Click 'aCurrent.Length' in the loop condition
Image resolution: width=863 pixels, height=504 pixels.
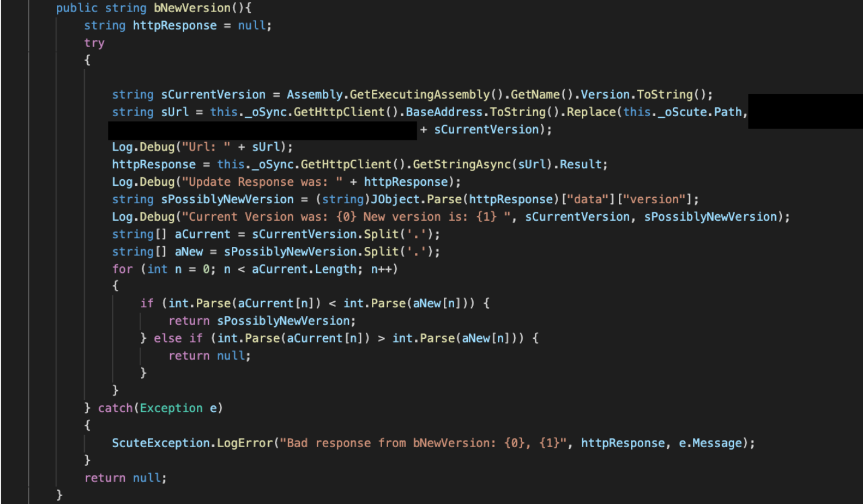click(305, 269)
